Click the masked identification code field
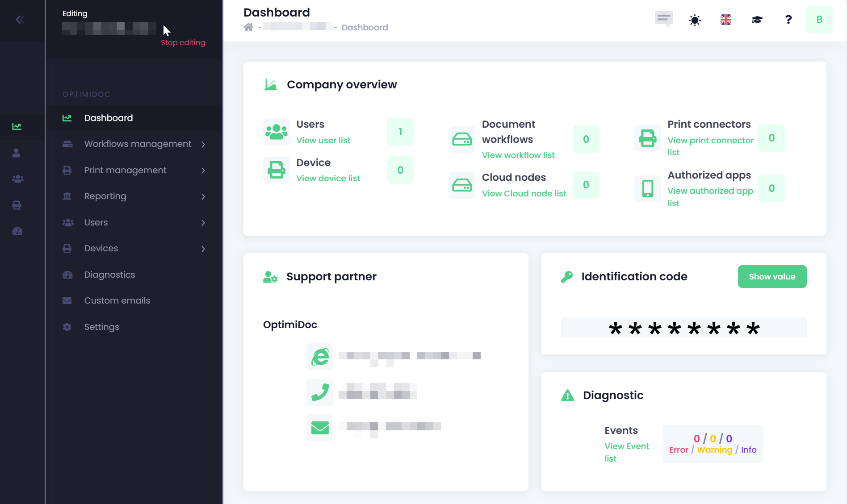This screenshot has width=847, height=504. (x=683, y=328)
